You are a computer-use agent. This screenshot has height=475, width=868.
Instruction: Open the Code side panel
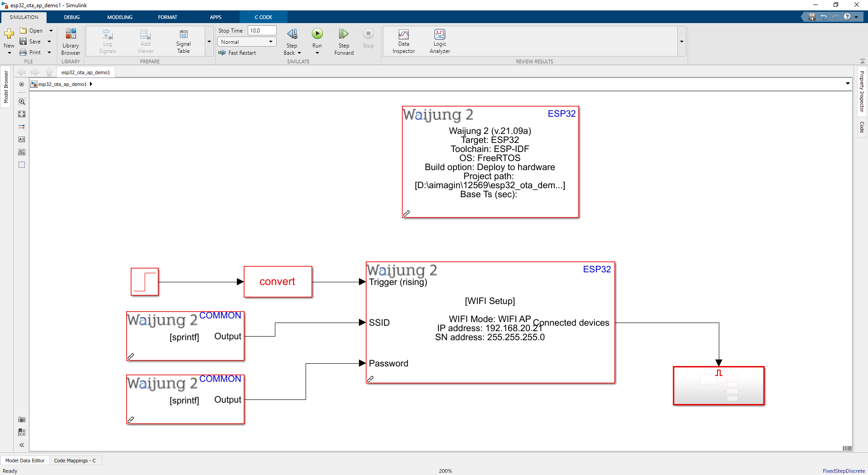pyautogui.click(x=862, y=127)
